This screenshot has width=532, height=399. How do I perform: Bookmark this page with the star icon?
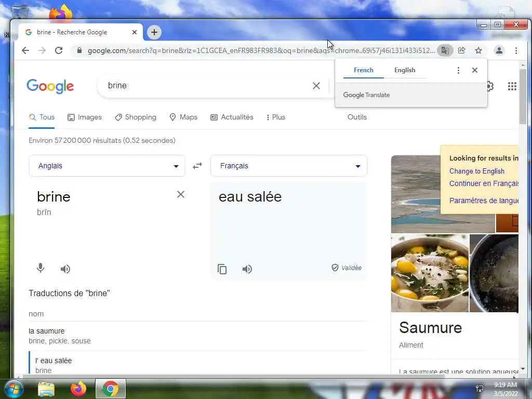478,50
